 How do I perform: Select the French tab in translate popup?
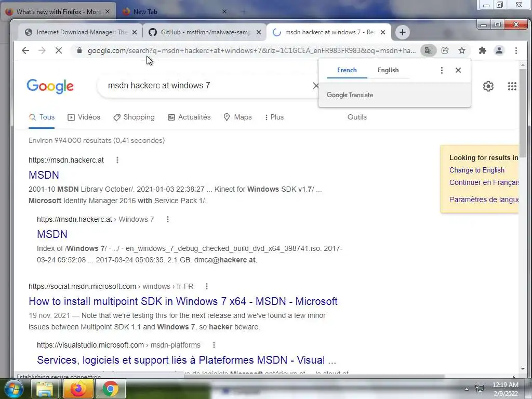[x=347, y=70]
